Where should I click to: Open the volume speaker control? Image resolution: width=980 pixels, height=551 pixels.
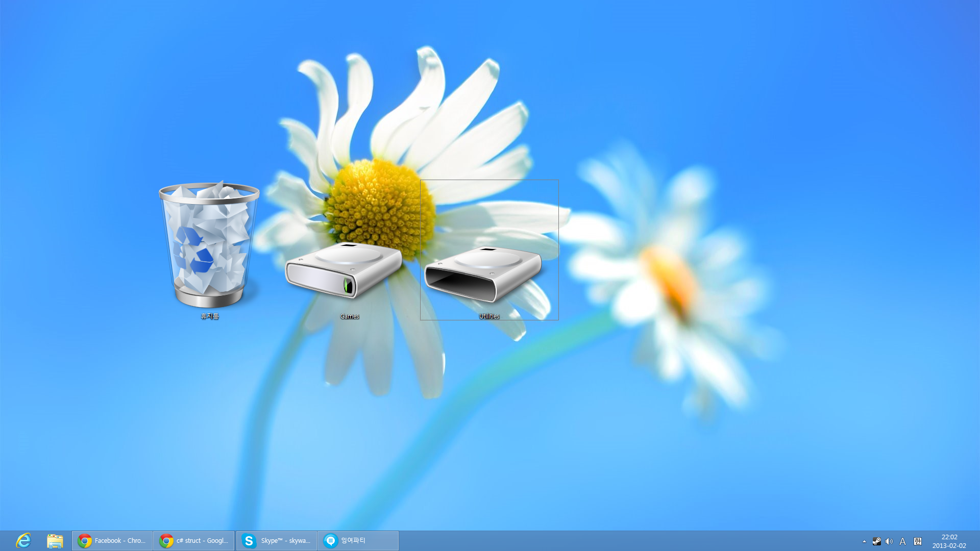pos(889,541)
